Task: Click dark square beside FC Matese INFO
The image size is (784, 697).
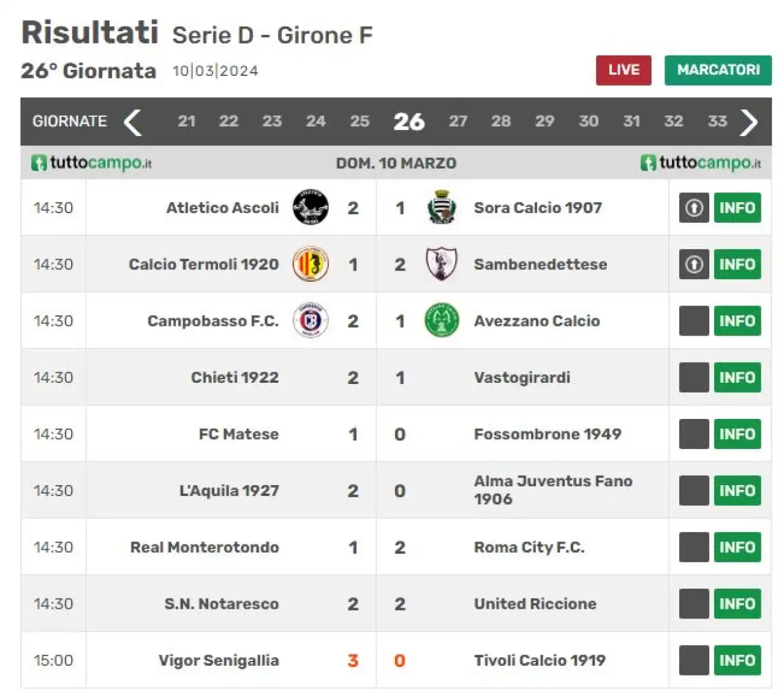Action: [x=694, y=434]
